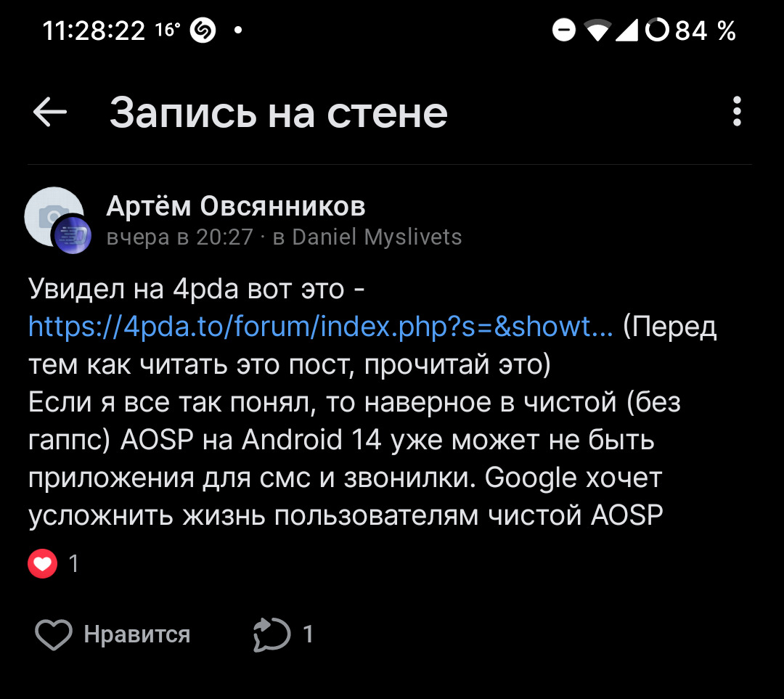Tap the mobile network signal icon

(x=626, y=30)
